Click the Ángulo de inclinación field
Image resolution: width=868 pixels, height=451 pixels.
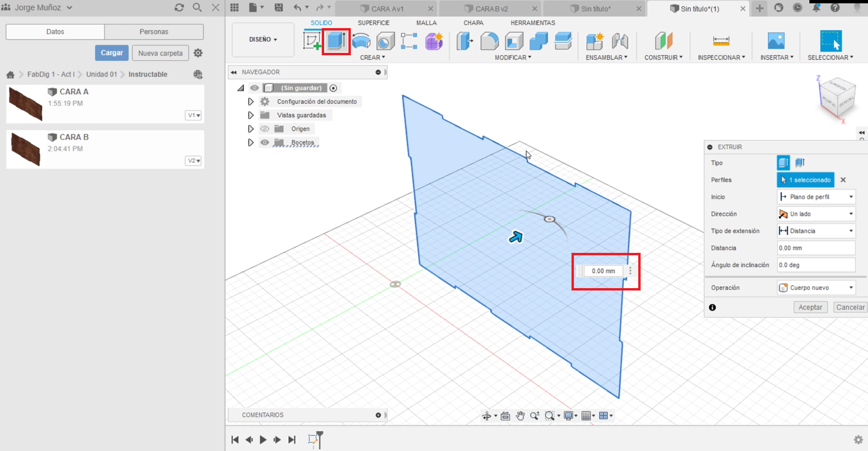click(x=816, y=265)
